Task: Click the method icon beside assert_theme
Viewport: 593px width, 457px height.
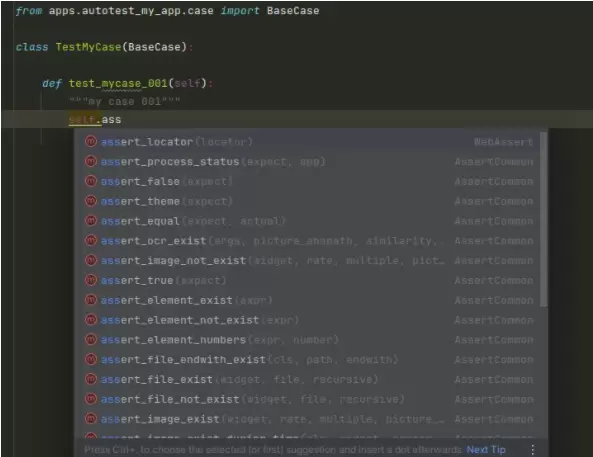Action: pyautogui.click(x=91, y=201)
